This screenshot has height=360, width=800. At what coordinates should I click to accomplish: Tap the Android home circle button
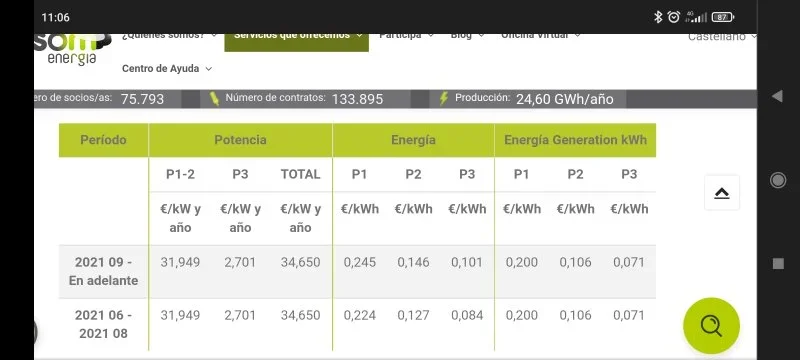[x=778, y=180]
